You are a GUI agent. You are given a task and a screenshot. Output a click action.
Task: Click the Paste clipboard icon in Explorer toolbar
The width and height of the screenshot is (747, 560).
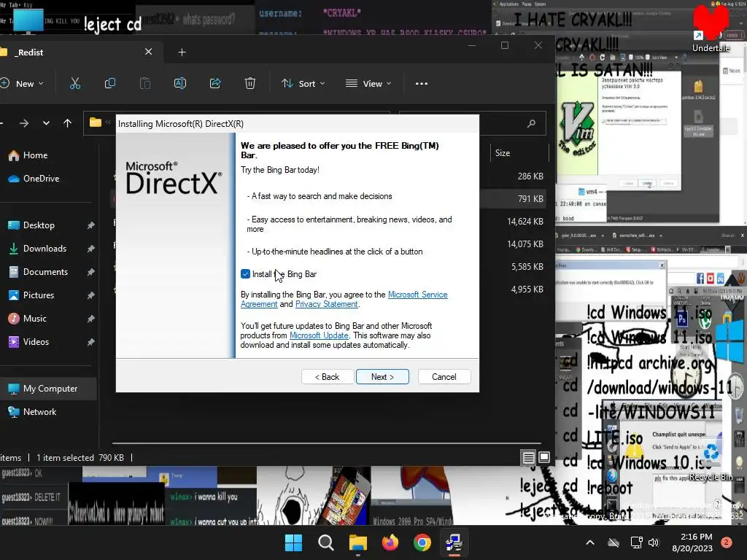145,83
